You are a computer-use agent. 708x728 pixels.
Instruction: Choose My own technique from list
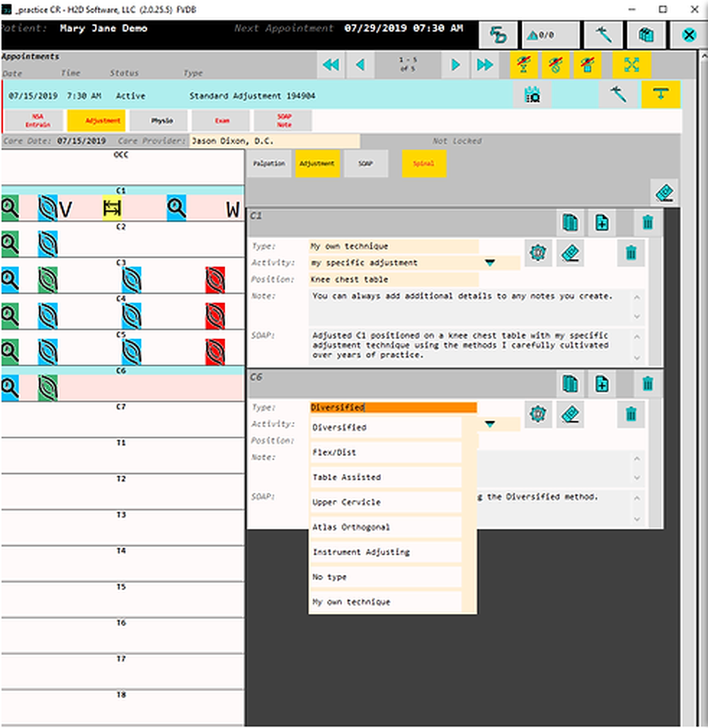(385, 602)
